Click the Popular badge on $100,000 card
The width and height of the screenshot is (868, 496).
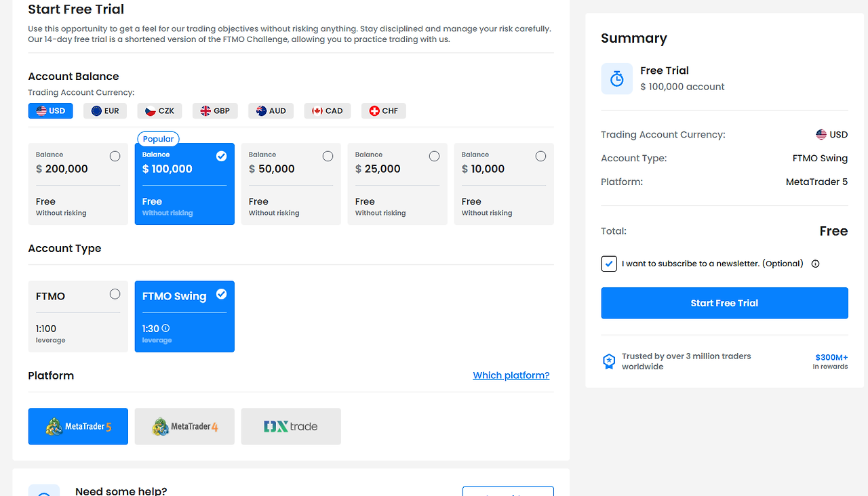pyautogui.click(x=159, y=139)
